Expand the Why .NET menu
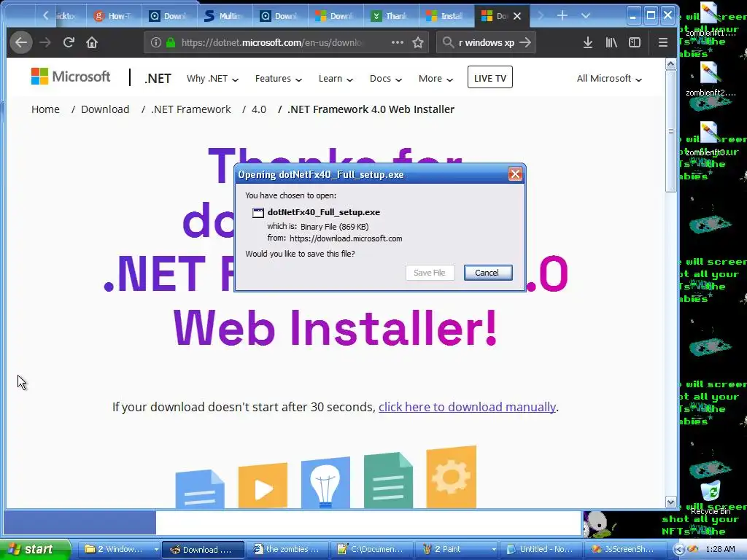Viewport: 747px width, 560px height. point(212,79)
